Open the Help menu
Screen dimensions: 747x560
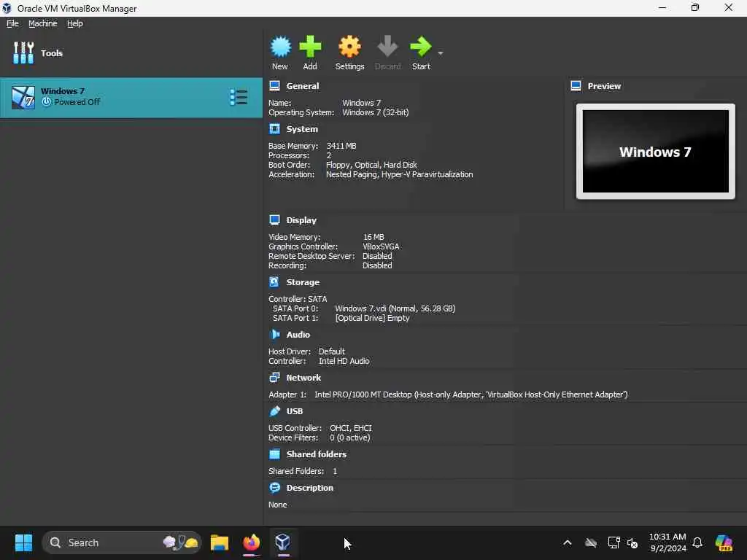coord(75,23)
